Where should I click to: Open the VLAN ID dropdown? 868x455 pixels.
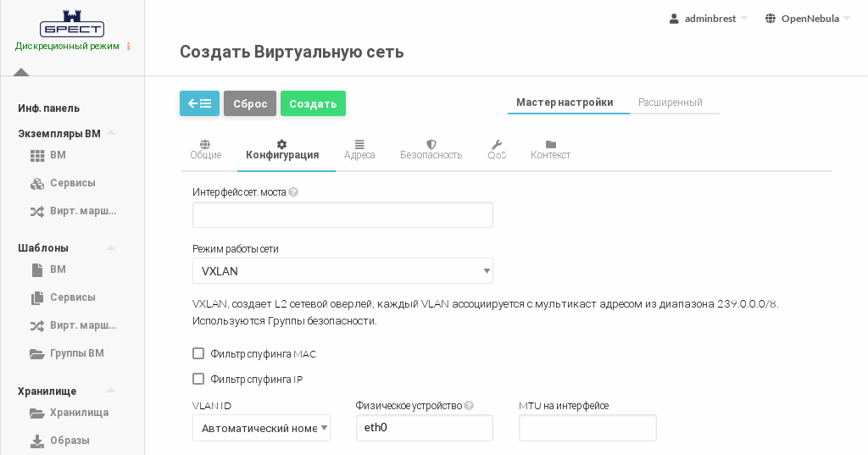tap(261, 428)
